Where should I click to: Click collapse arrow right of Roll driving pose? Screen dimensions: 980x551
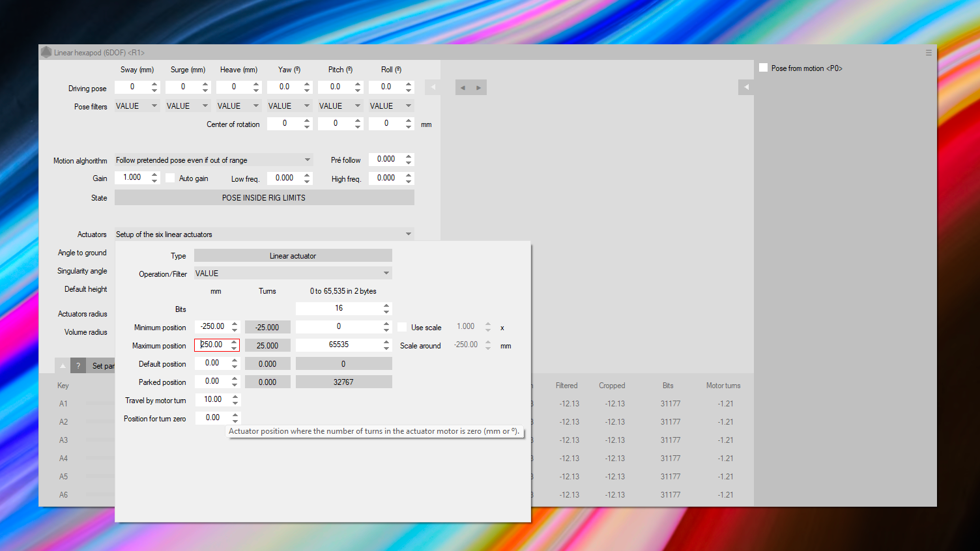pyautogui.click(x=433, y=87)
